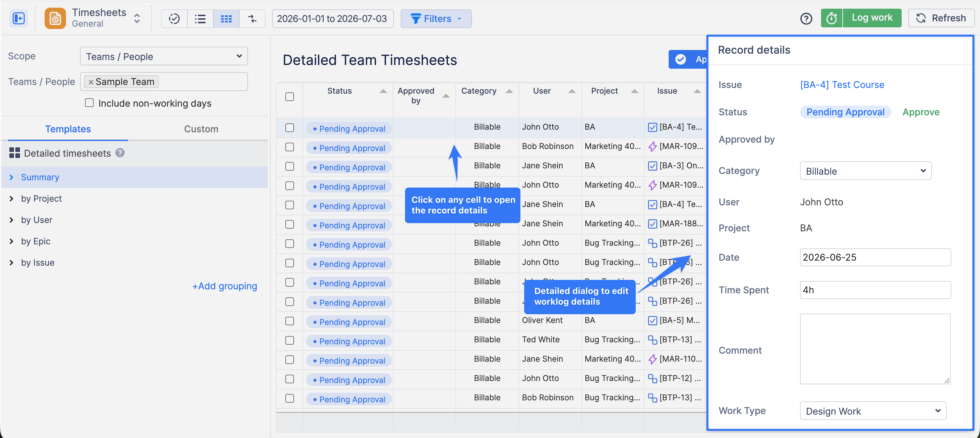The width and height of the screenshot is (980, 438).
Task: Check the Bob Robinson MAR-109 row checkbox
Action: [290, 147]
